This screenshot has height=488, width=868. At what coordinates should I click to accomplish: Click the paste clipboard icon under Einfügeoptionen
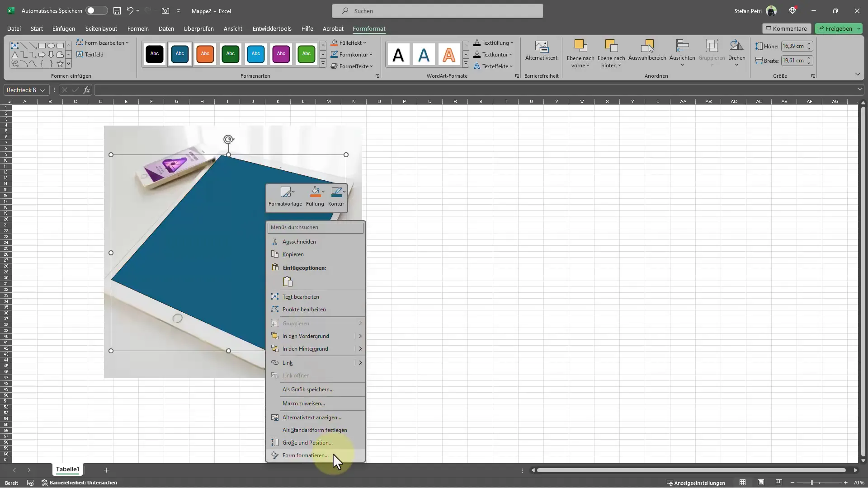coord(288,282)
